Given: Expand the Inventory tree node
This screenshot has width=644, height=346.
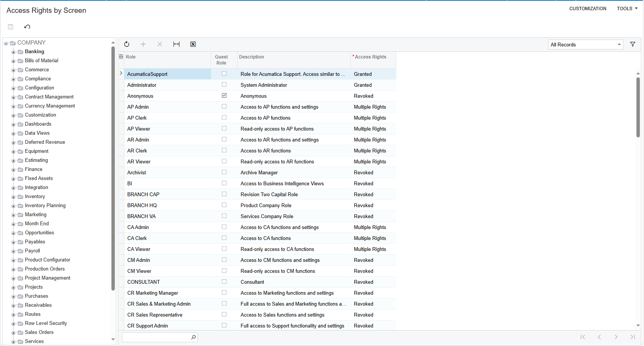Looking at the screenshot, I should [14, 197].
